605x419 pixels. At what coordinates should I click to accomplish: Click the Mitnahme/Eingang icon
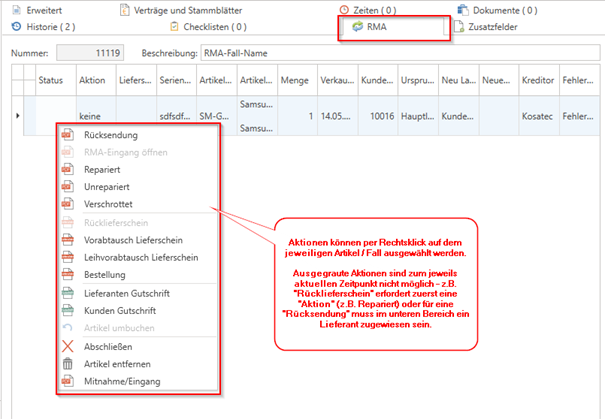click(x=68, y=381)
